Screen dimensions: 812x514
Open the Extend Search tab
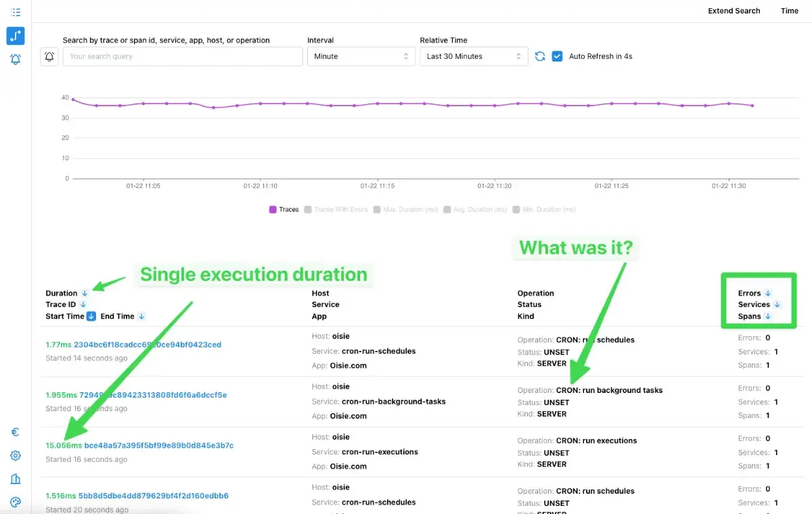(x=734, y=11)
